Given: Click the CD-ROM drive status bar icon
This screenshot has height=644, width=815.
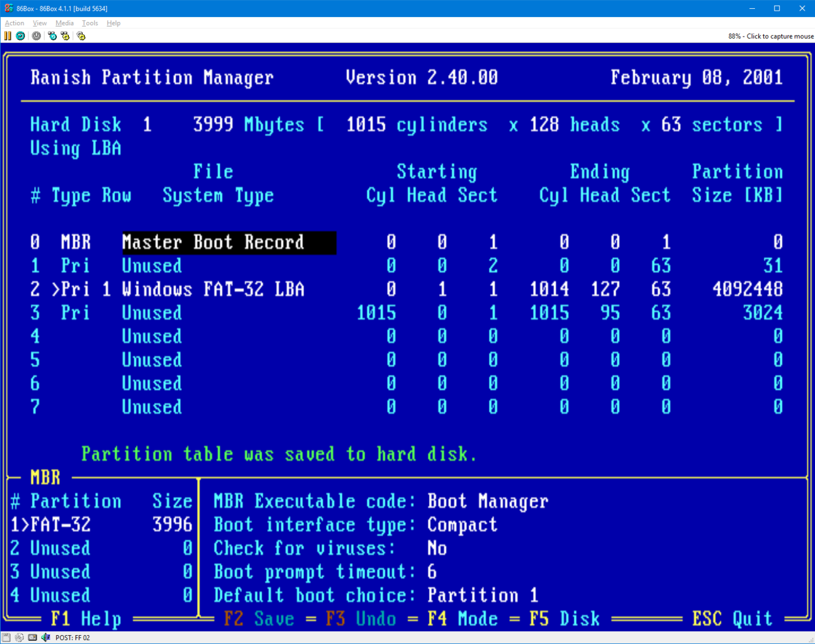Looking at the screenshot, I should pos(20,638).
